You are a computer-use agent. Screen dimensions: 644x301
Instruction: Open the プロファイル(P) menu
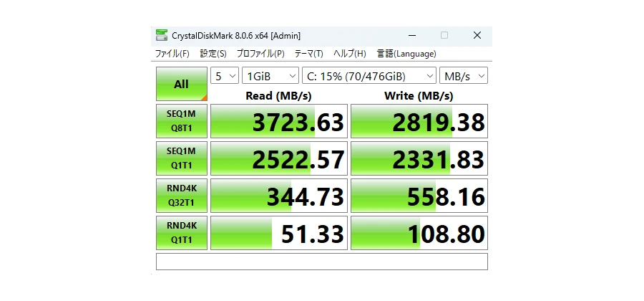tap(260, 54)
